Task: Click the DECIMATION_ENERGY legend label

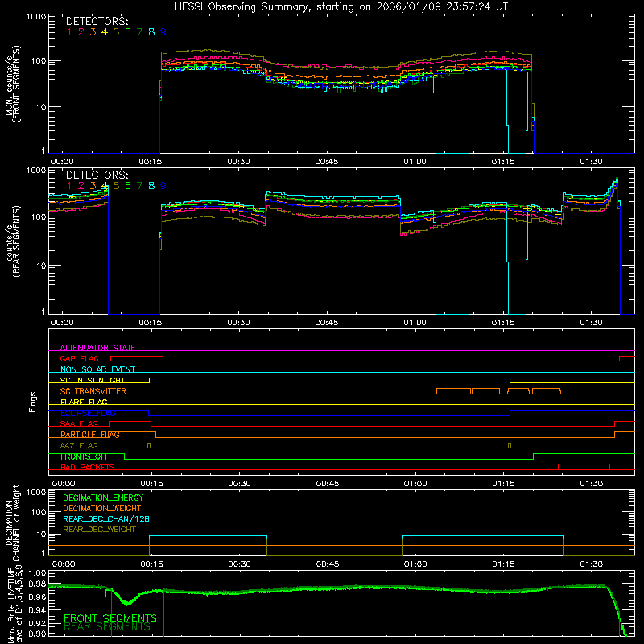Action: (103, 497)
